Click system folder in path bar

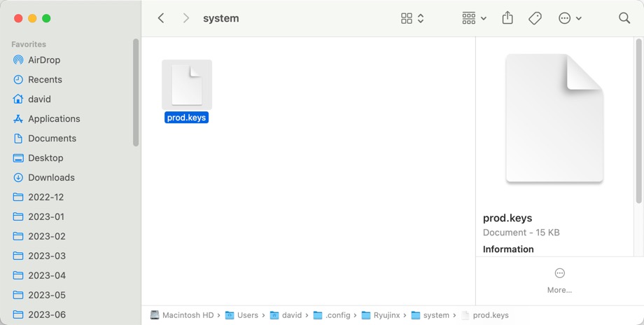pos(430,315)
